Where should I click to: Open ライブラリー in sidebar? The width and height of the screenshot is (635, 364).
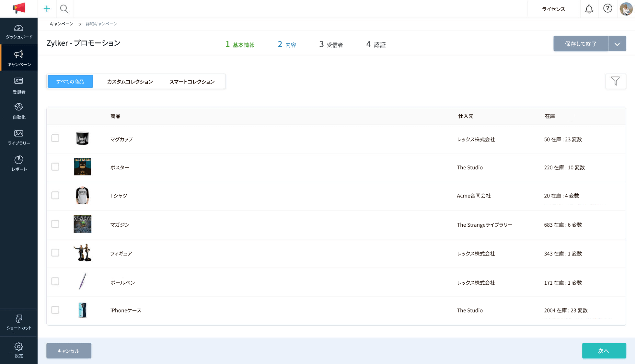tap(19, 138)
